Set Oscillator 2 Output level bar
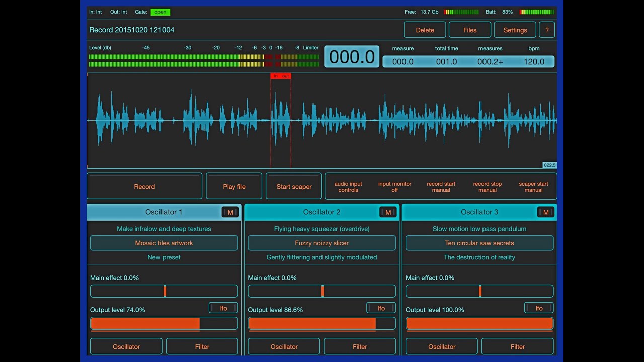The image size is (644, 362). 322,323
